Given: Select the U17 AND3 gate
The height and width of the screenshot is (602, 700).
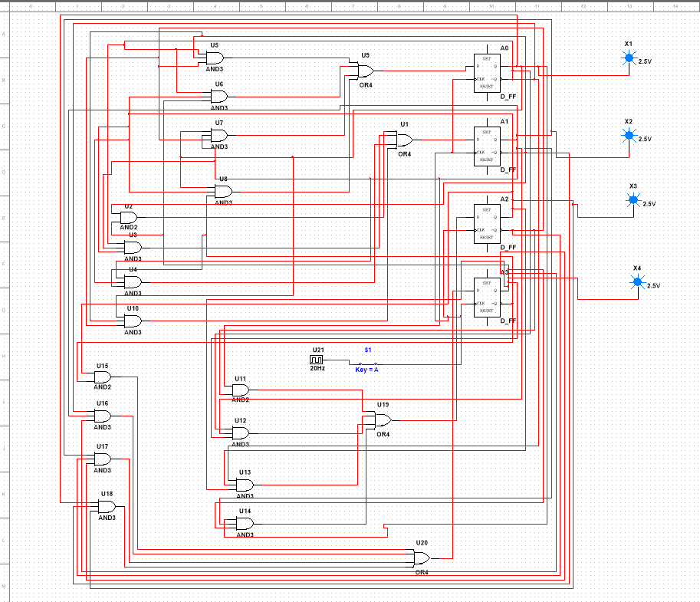Looking at the screenshot, I should click(103, 459).
